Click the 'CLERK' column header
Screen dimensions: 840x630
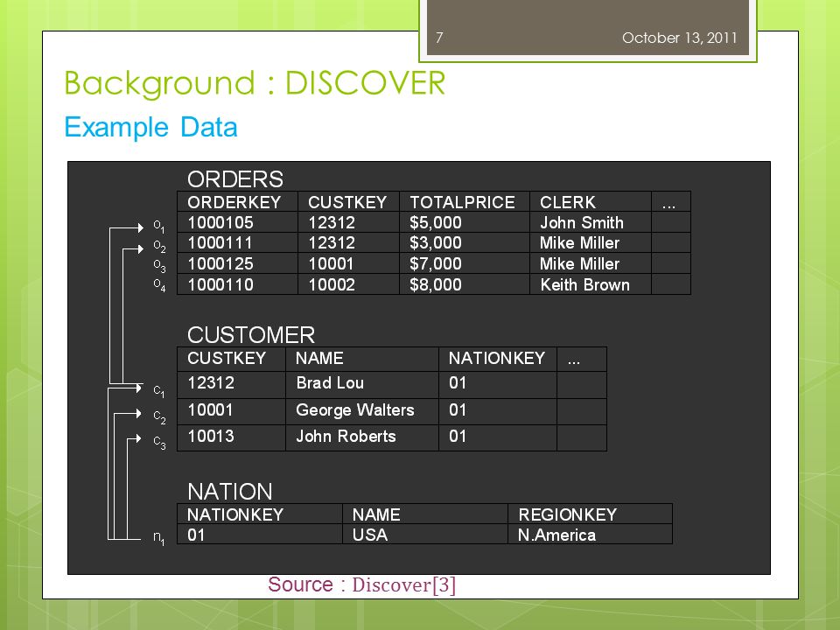pyautogui.click(x=567, y=202)
